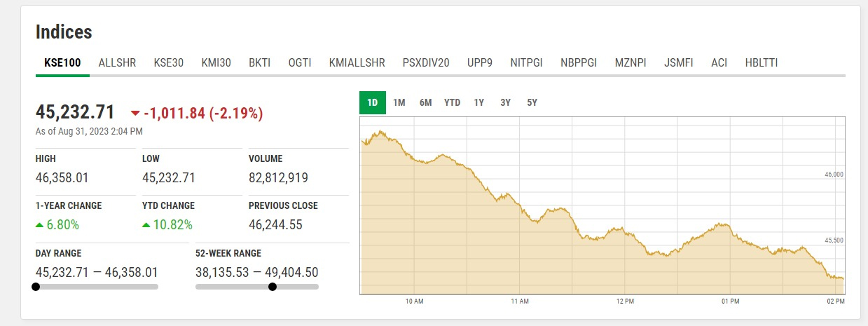868x326 pixels.
Task: Click the green YTD change up arrow
Action: coord(146,225)
